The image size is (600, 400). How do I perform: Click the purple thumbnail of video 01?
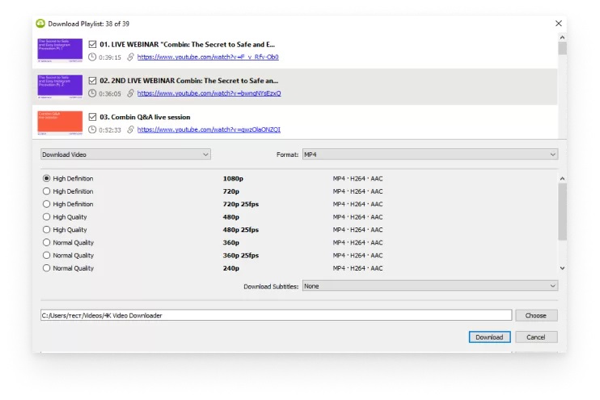(x=60, y=50)
